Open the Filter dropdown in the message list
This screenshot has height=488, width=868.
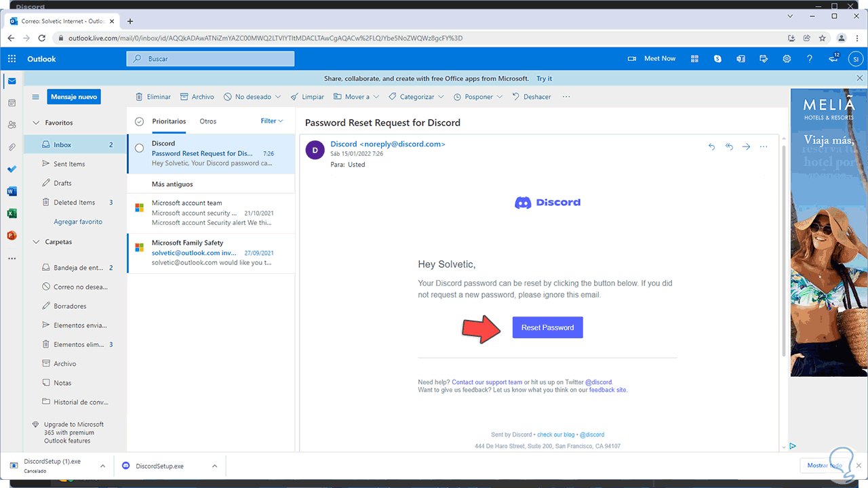click(272, 121)
